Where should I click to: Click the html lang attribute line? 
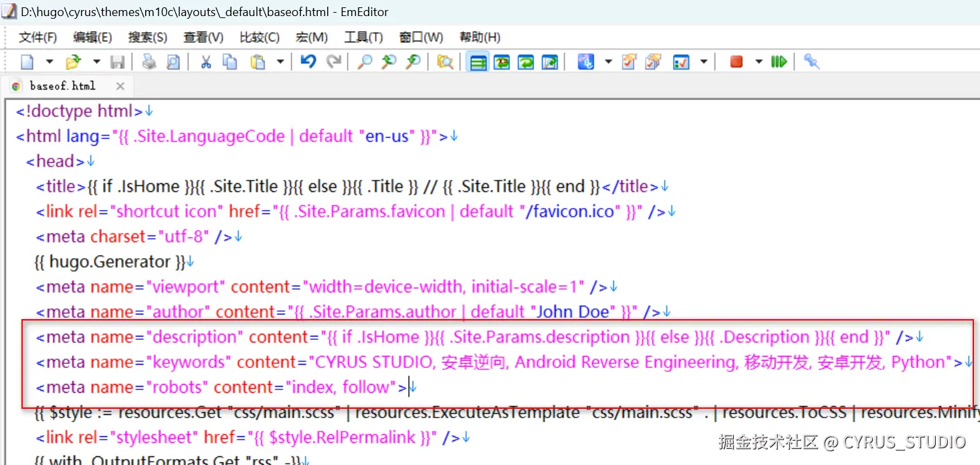tap(237, 136)
